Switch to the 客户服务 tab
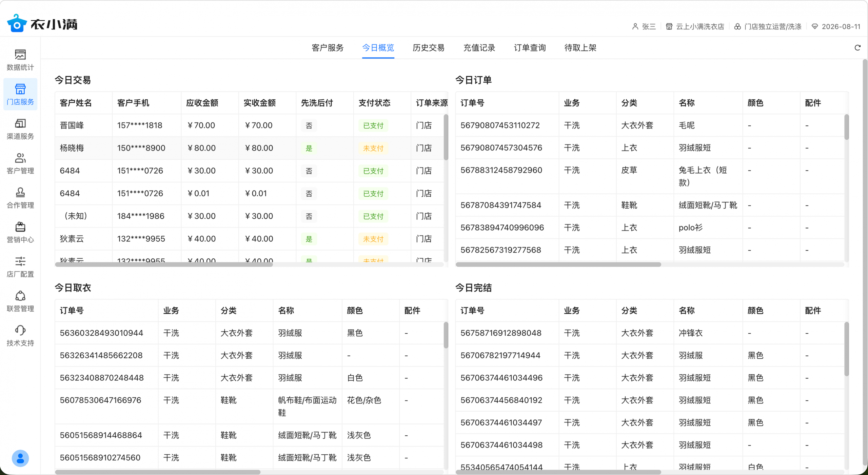This screenshot has width=868, height=475. click(x=327, y=48)
